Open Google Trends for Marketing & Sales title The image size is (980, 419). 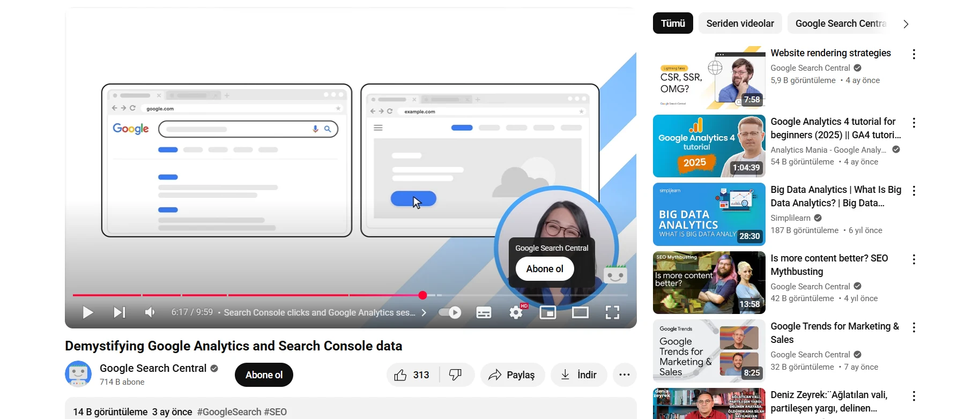coord(835,333)
